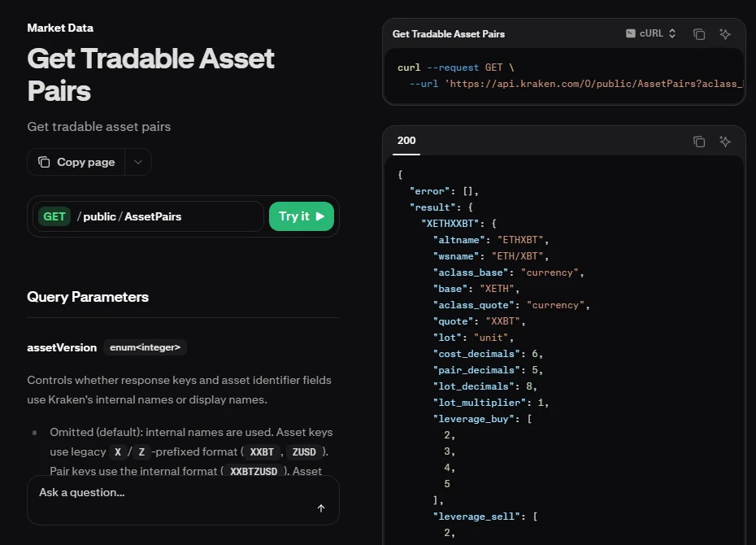Screen dimensions: 756x545
Task: Click the "lot_decimals": 8 line
Action: tap(484, 386)
